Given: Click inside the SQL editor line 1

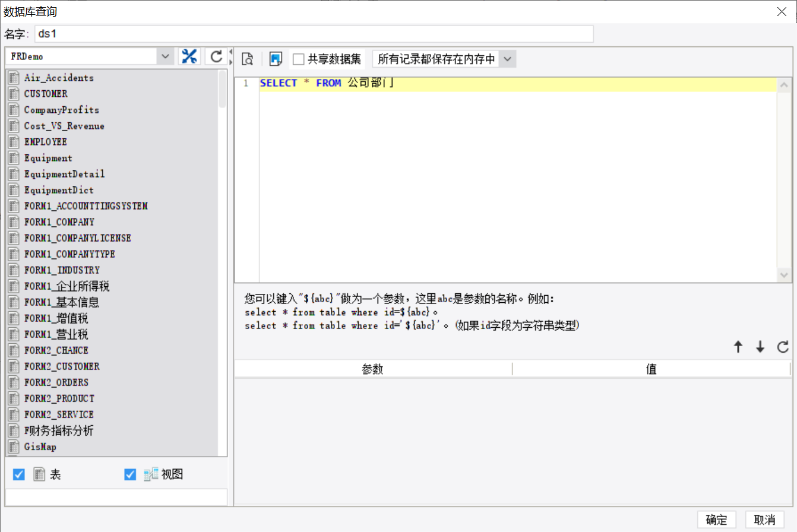Looking at the screenshot, I should point(517,84).
